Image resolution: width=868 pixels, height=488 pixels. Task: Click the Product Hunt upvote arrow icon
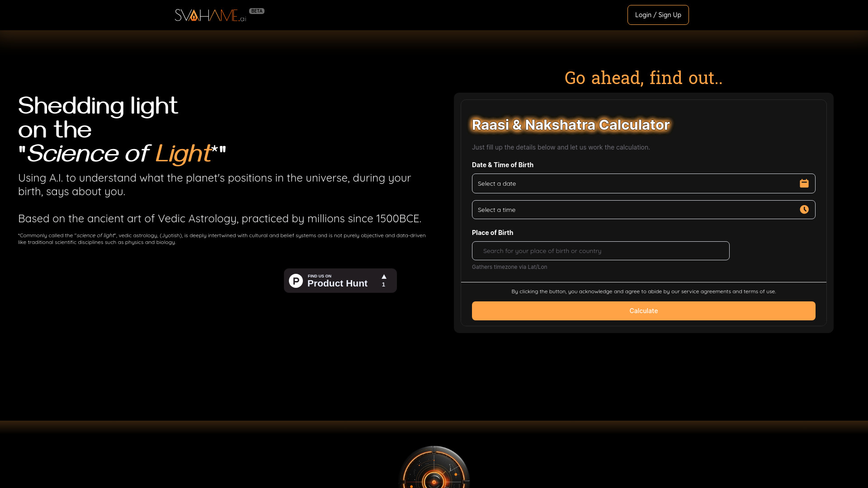coord(384,276)
